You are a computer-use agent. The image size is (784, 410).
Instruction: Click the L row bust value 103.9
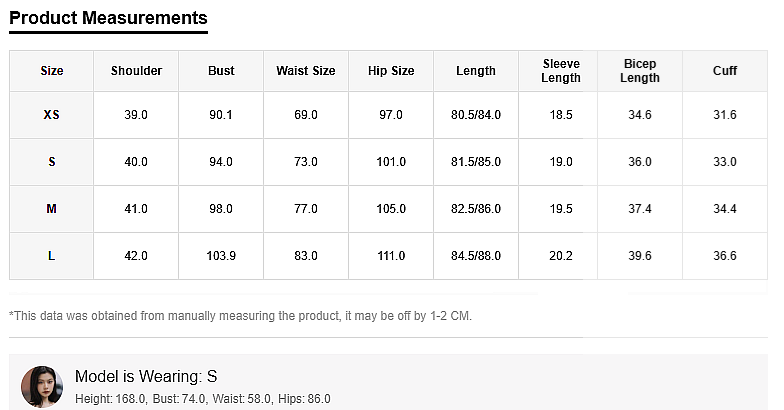(221, 256)
